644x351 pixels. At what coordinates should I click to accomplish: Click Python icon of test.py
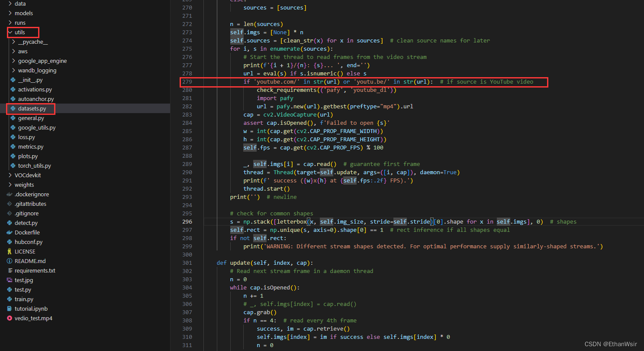click(10, 289)
